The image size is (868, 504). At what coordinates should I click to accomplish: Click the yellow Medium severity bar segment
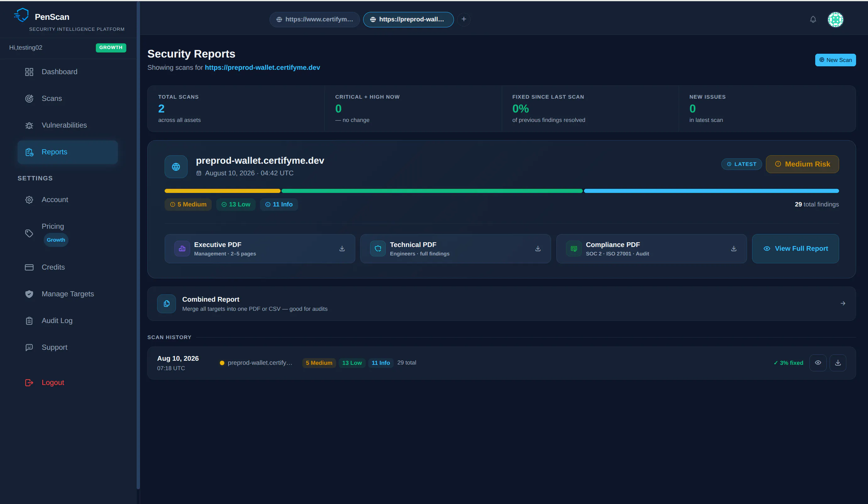click(222, 191)
